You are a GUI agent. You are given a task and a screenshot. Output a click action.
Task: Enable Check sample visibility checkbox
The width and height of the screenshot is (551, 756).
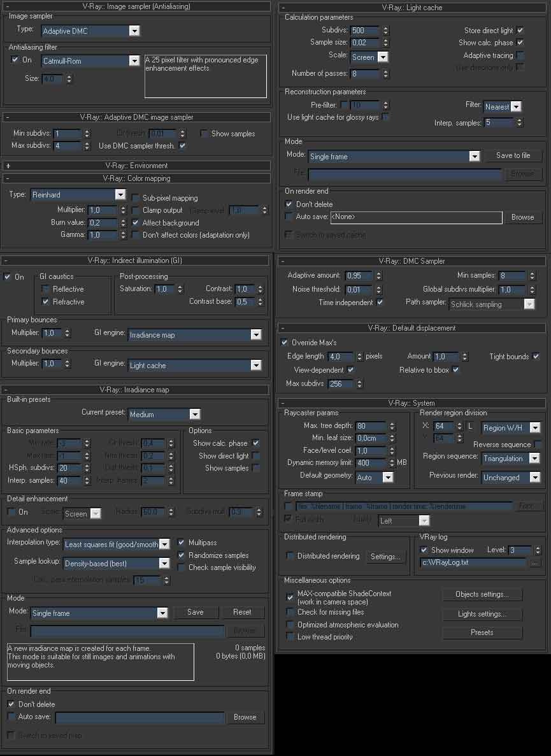[182, 567]
